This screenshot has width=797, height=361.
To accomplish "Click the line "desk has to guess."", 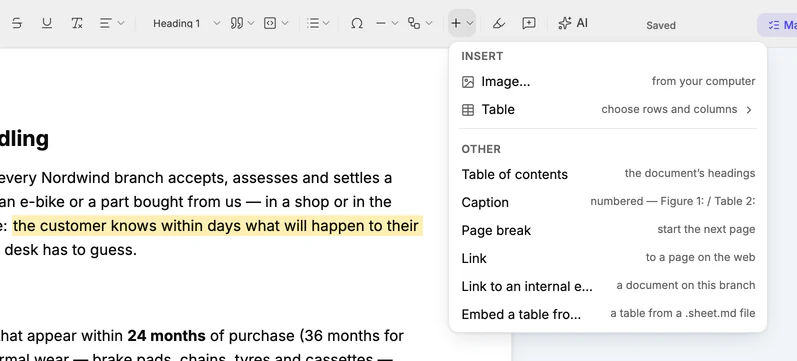I will click(70, 250).
